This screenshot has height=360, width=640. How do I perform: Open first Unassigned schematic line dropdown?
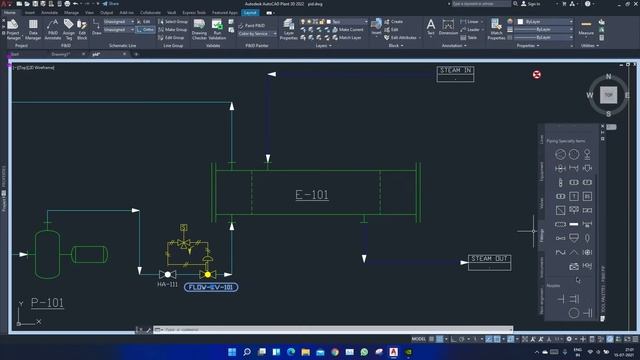pos(118,22)
